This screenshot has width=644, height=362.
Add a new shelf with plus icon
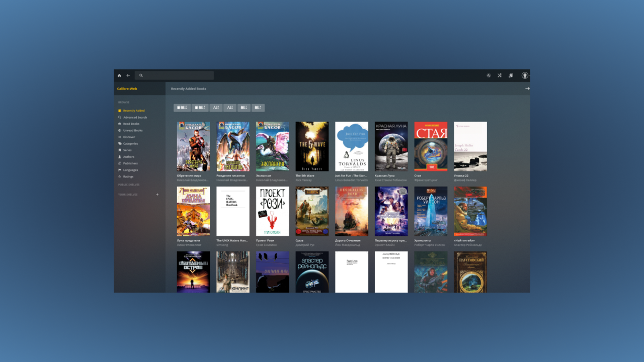click(157, 195)
